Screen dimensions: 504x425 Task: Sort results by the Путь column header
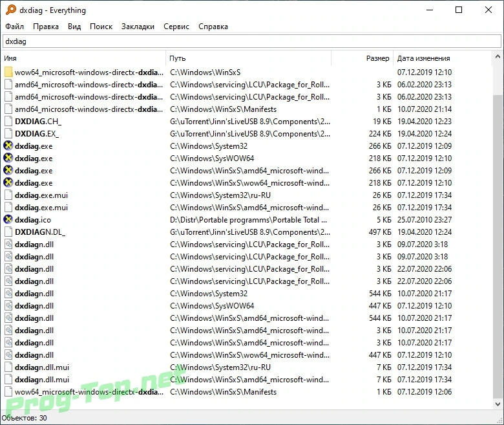[249, 58]
